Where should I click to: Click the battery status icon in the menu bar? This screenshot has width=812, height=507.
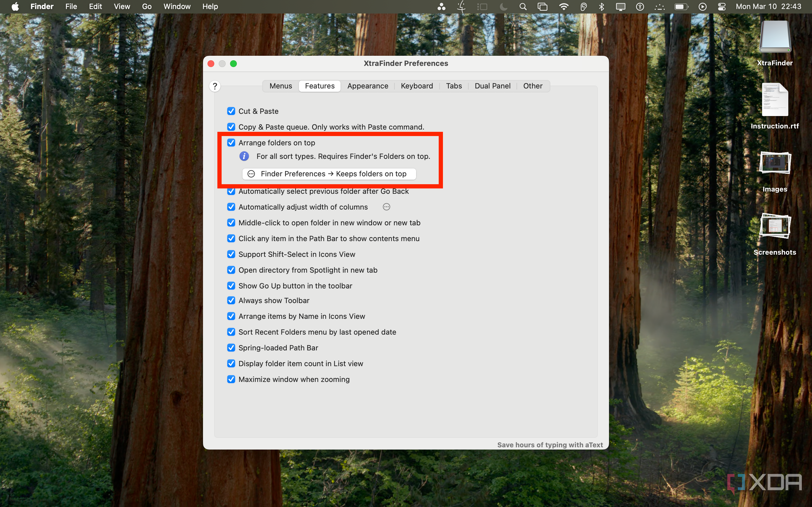click(x=681, y=6)
